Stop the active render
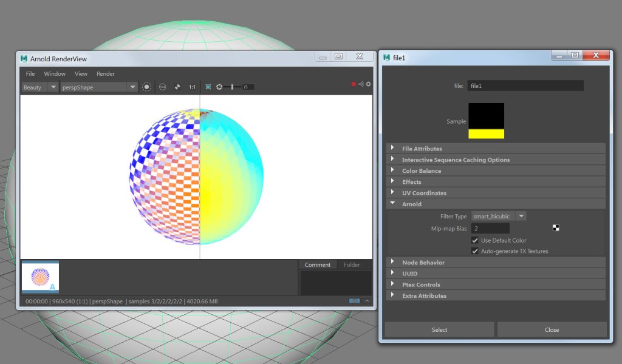 tap(353, 85)
